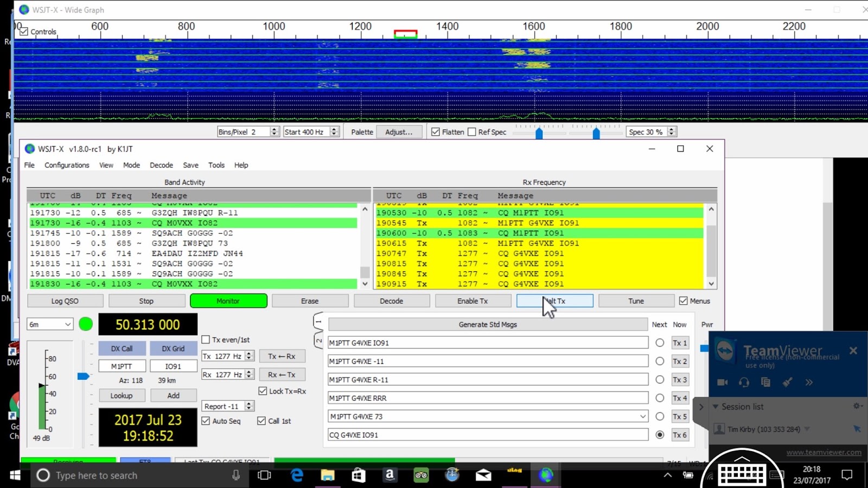The width and height of the screenshot is (868, 488).
Task: Open Session list gear settings in TeamViewer
Action: (858, 406)
